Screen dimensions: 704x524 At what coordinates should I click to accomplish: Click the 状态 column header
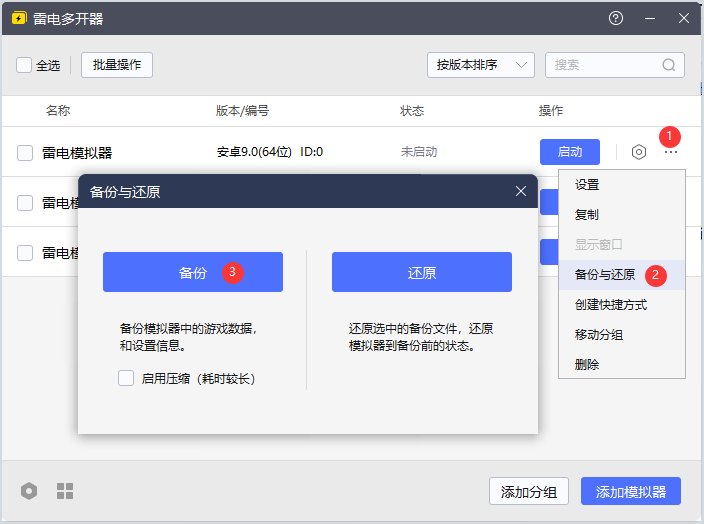(x=412, y=111)
